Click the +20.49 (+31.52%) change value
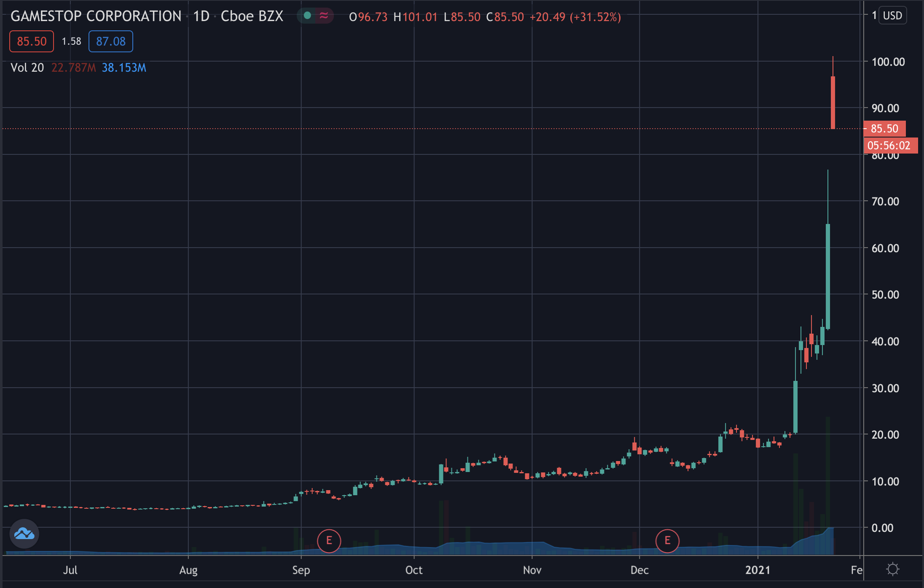The width and height of the screenshot is (924, 588). click(x=575, y=17)
